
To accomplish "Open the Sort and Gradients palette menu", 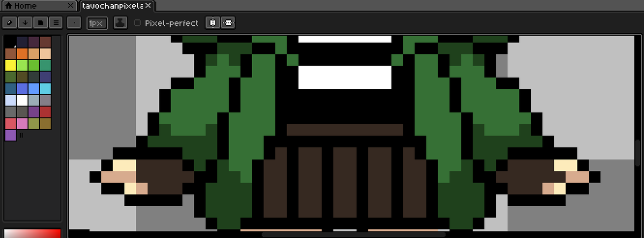I will coord(25,23).
